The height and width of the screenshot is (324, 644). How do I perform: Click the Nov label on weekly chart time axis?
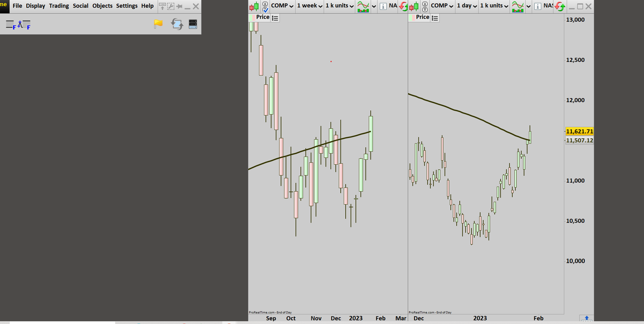point(316,318)
